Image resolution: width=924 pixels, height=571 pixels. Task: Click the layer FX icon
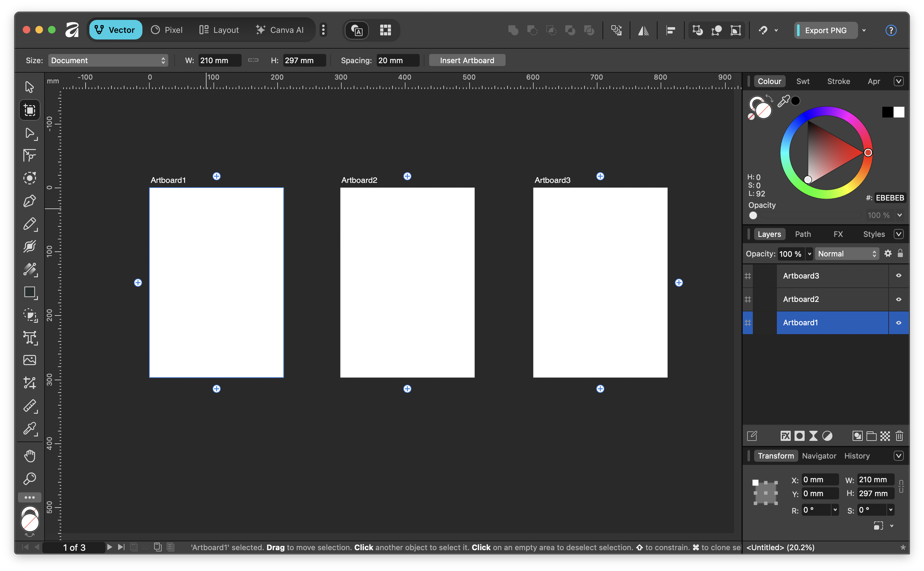[785, 436]
